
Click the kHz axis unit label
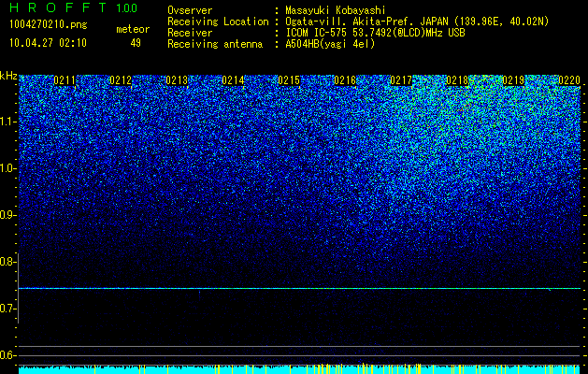point(8,76)
